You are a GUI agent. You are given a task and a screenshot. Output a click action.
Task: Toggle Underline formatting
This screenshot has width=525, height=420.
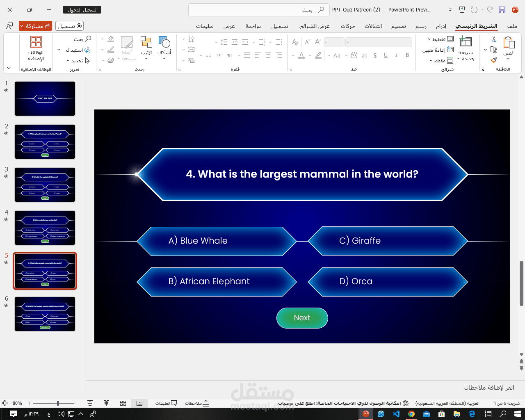pos(386,55)
